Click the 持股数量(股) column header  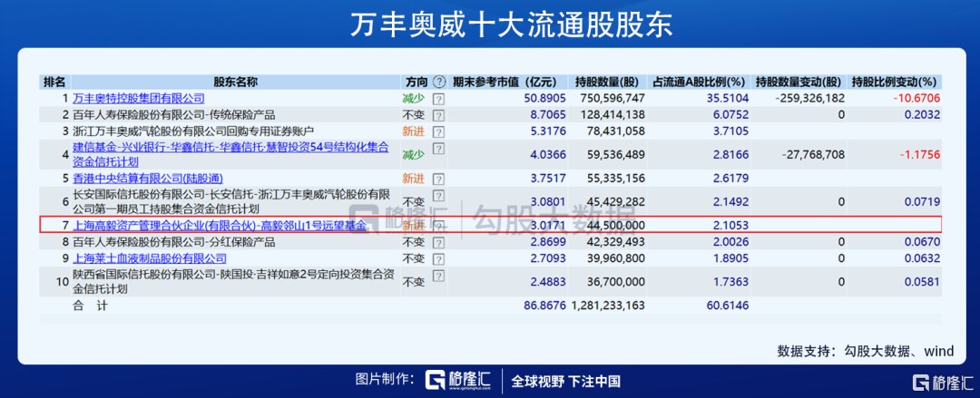pos(606,82)
